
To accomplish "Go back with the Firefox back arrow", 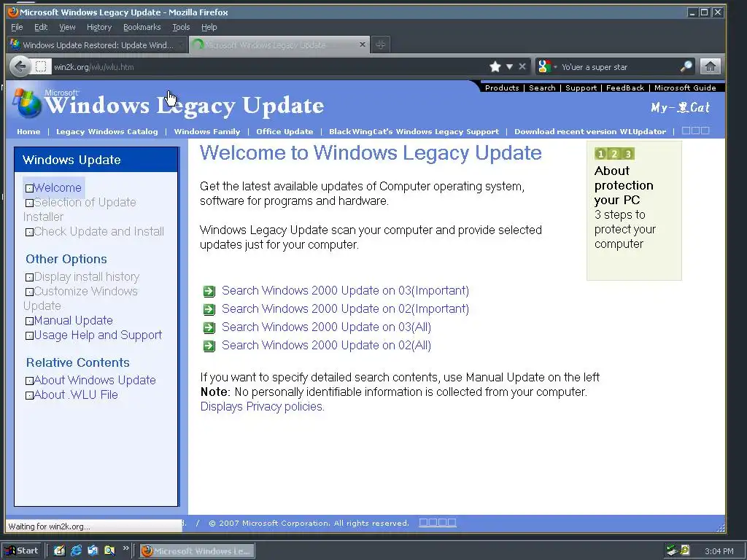I will [x=20, y=66].
